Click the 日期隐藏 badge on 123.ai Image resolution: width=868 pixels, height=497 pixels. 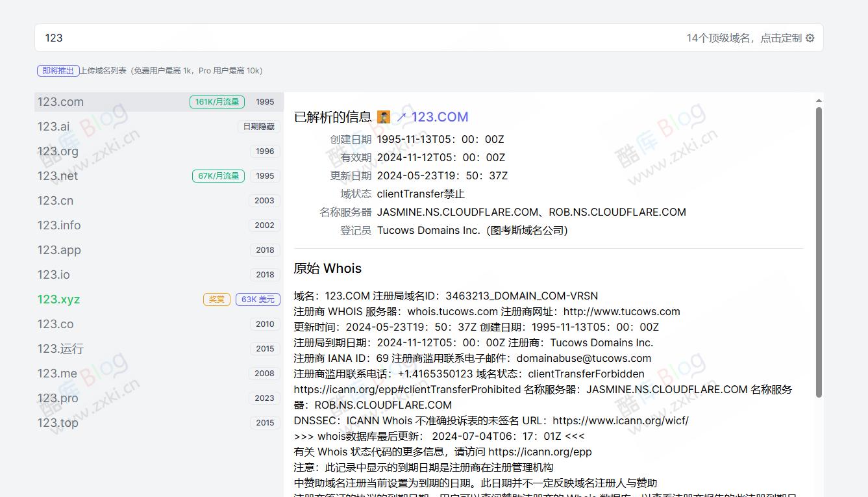pyautogui.click(x=258, y=127)
